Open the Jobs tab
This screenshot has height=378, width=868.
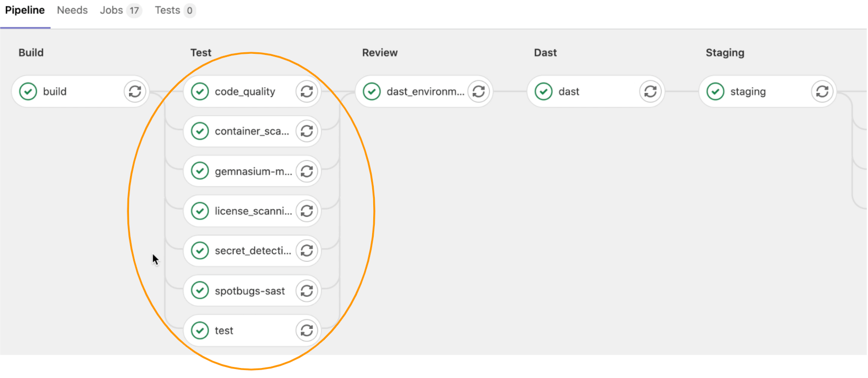[x=112, y=11]
